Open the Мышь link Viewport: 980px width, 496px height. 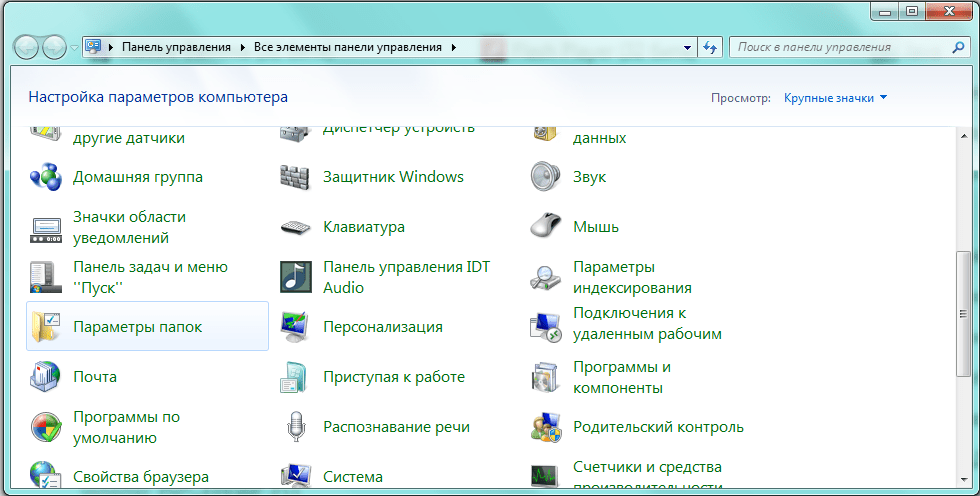[596, 227]
